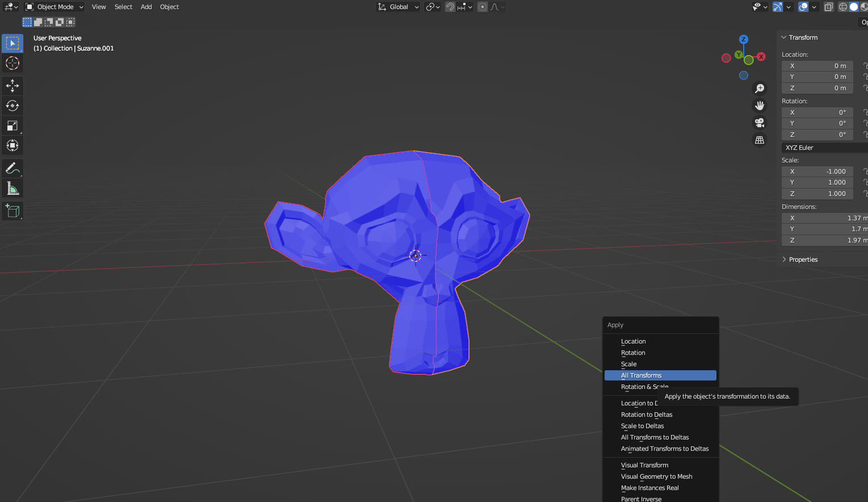Image resolution: width=868 pixels, height=502 pixels.
Task: Click the unlabeled negative Z blue circle
Action: pyautogui.click(x=744, y=76)
